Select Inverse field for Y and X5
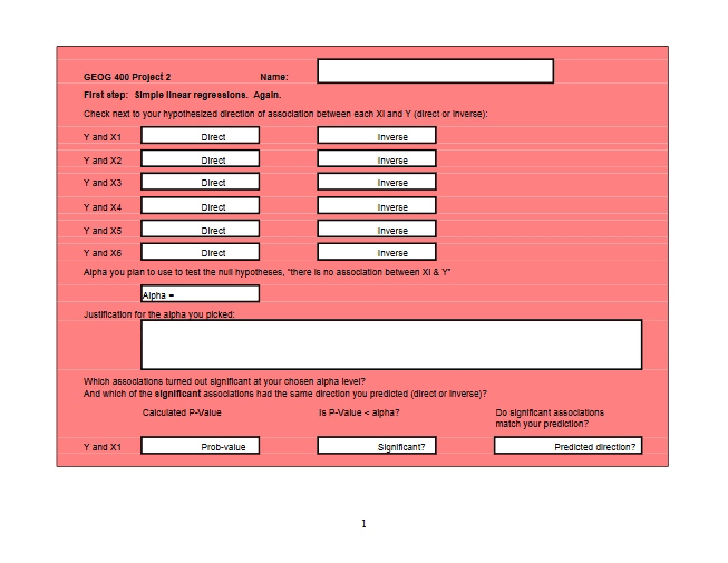Viewport: 728px width, 563px height. [377, 229]
